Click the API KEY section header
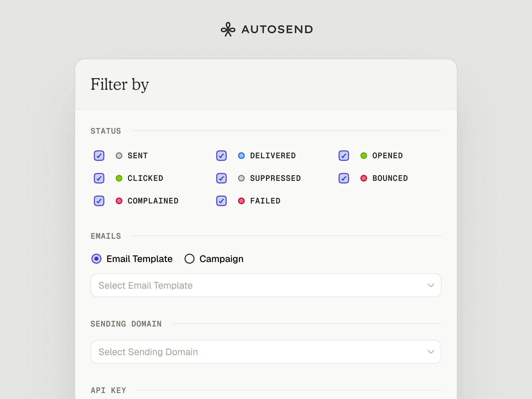Image resolution: width=532 pixels, height=399 pixels. [x=108, y=390]
